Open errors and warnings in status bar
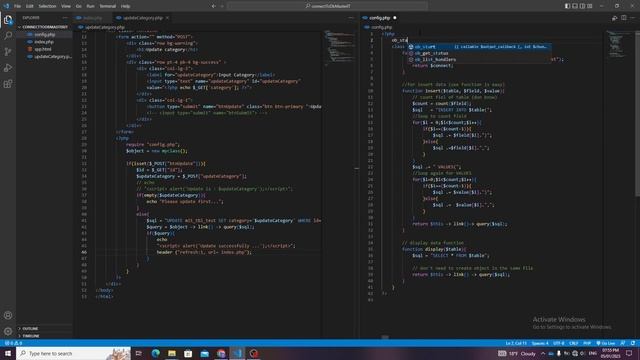 (13, 343)
